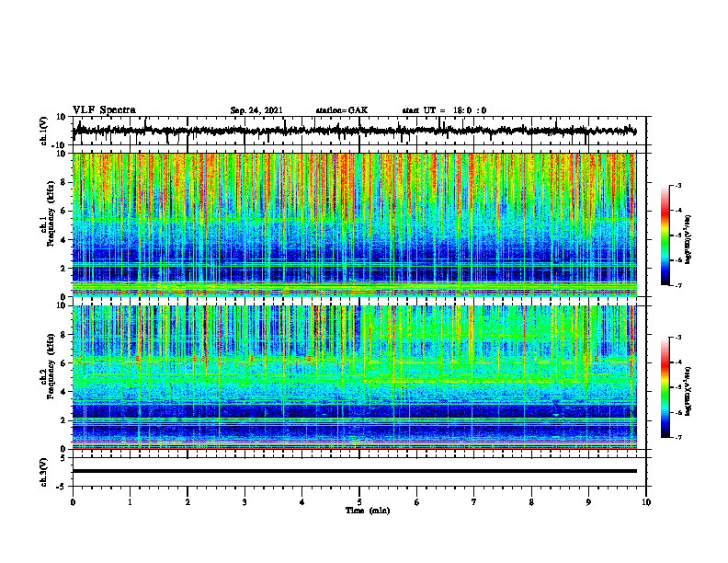Click the time axis tick labeled 5

(x=359, y=502)
